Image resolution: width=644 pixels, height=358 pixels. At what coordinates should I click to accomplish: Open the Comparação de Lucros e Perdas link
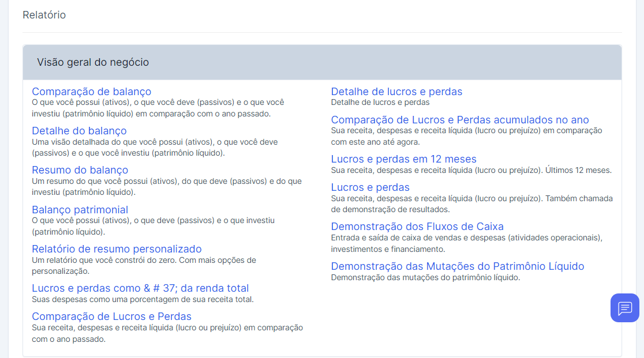111,316
